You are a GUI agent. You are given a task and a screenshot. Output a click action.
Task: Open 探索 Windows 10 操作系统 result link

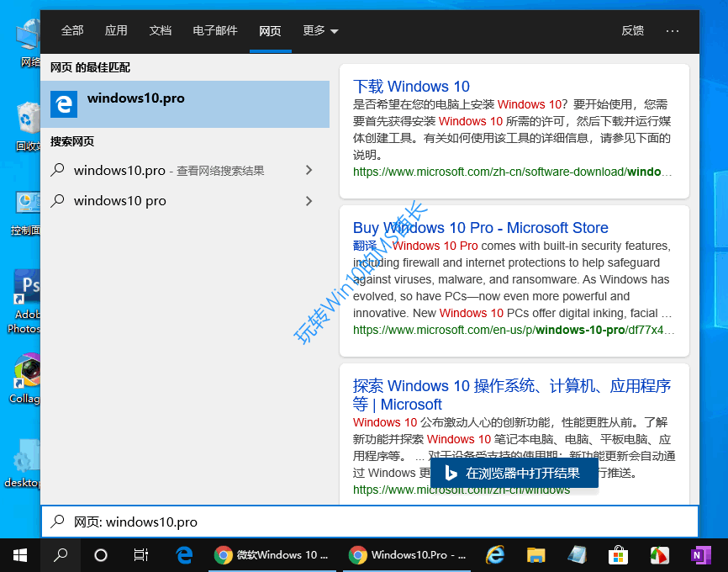[x=512, y=395]
